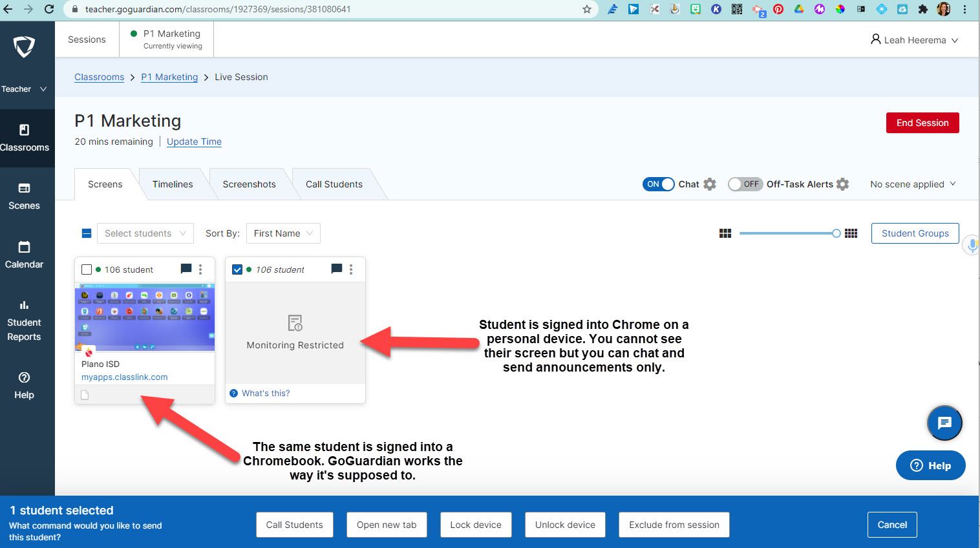Open myapps.classlink.com link

tap(124, 377)
